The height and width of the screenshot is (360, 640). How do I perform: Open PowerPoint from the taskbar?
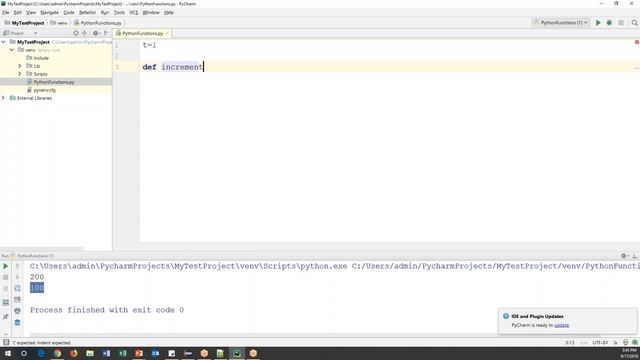[x=139, y=353]
